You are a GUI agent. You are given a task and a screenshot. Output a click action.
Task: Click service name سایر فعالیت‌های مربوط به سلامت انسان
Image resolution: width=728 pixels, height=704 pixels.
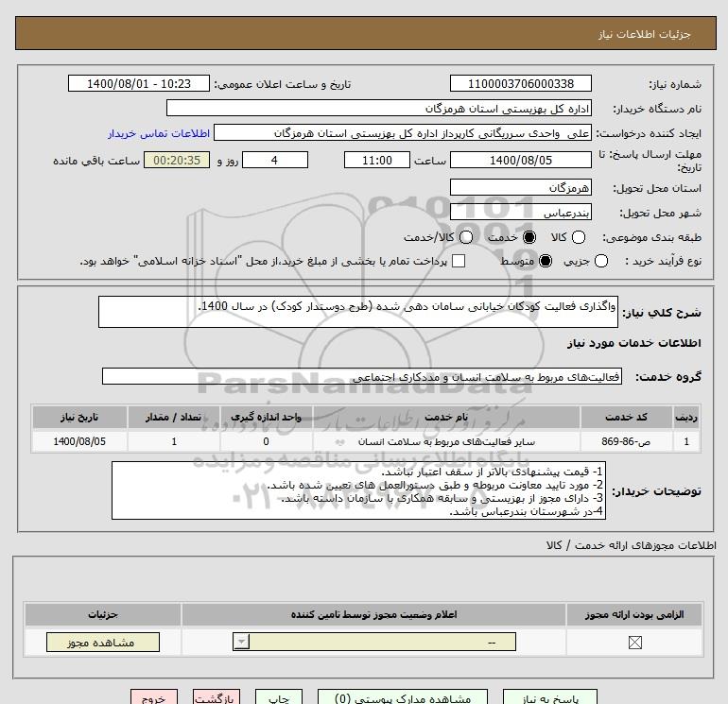click(x=446, y=441)
